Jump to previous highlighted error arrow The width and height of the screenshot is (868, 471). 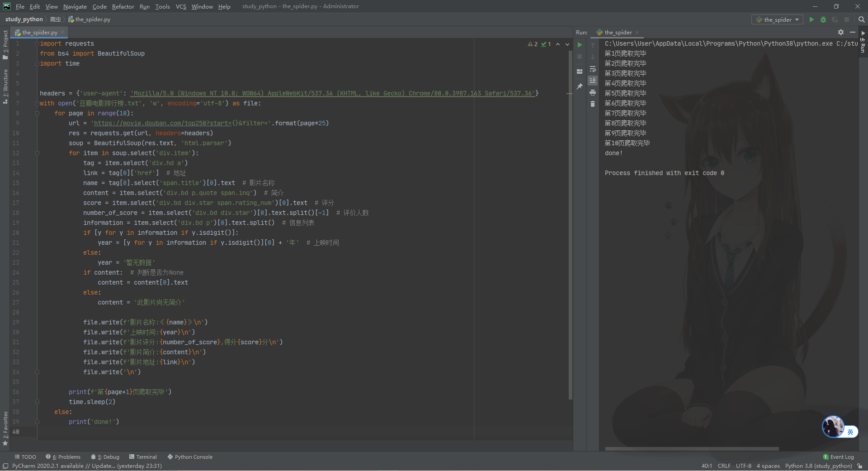(558, 44)
